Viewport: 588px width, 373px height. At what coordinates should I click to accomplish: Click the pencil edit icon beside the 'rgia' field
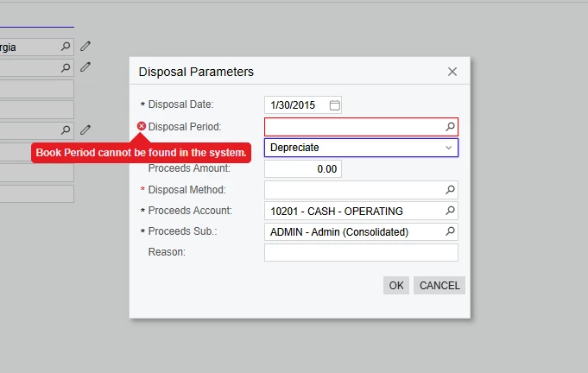[85, 47]
